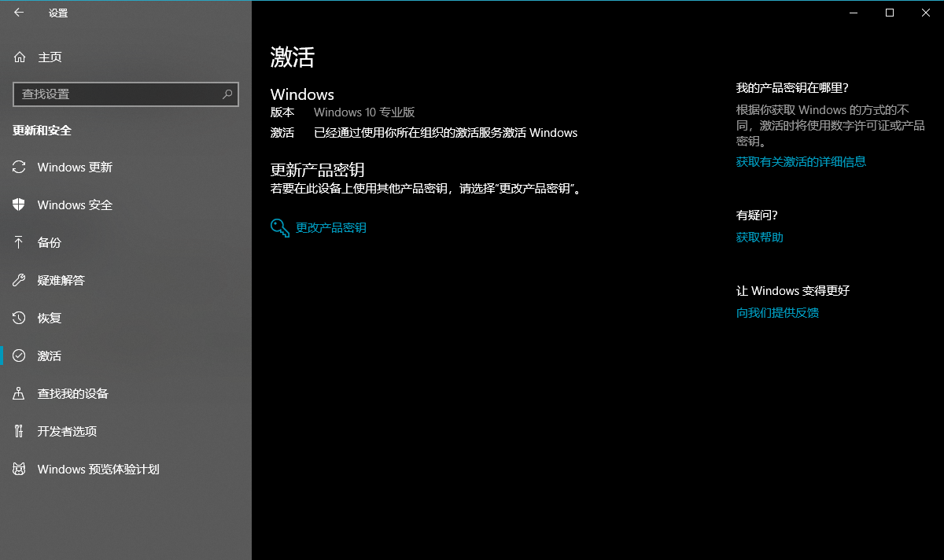Click the 获取帮助 link
Viewport: 944px width, 560px height.
[x=760, y=238]
